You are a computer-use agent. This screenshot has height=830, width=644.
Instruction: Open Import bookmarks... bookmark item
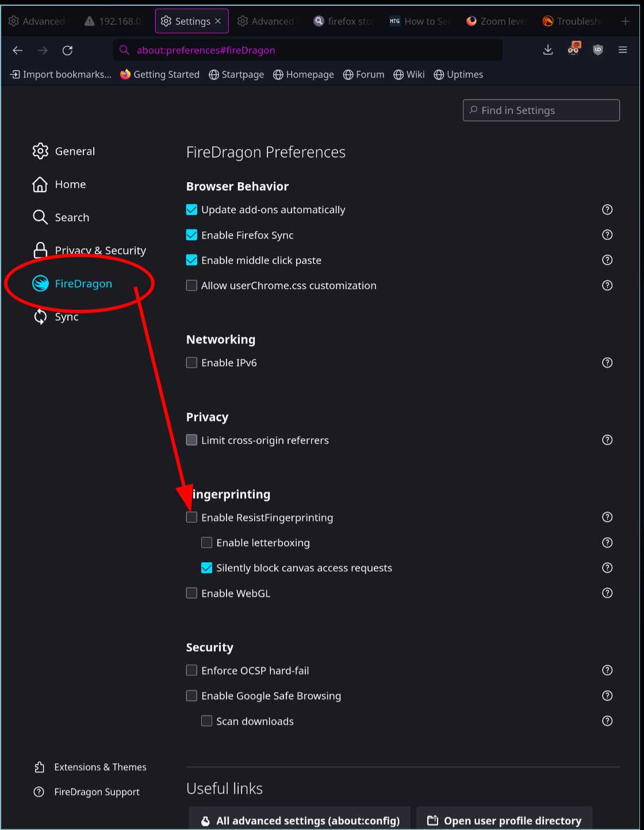point(61,75)
